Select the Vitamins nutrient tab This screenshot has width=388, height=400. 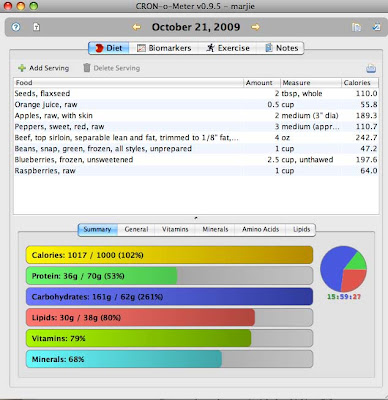(x=175, y=229)
